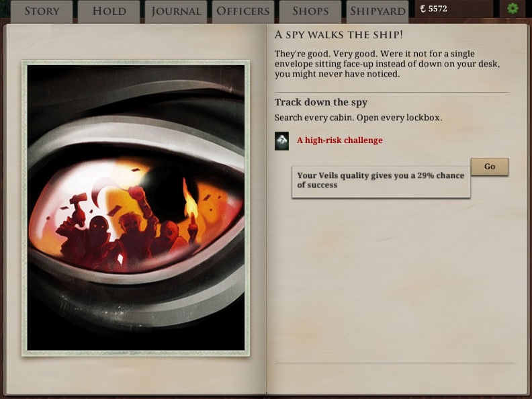The height and width of the screenshot is (399, 532).
Task: Open the green settings gear icon
Action: [513, 9]
